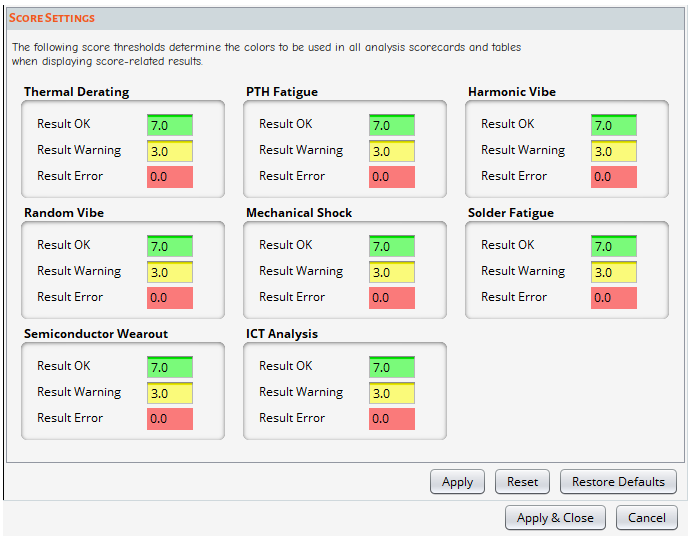This screenshot has height=540, width=692.
Task: Select Harmonic Vibe Result OK field
Action: [x=614, y=125]
